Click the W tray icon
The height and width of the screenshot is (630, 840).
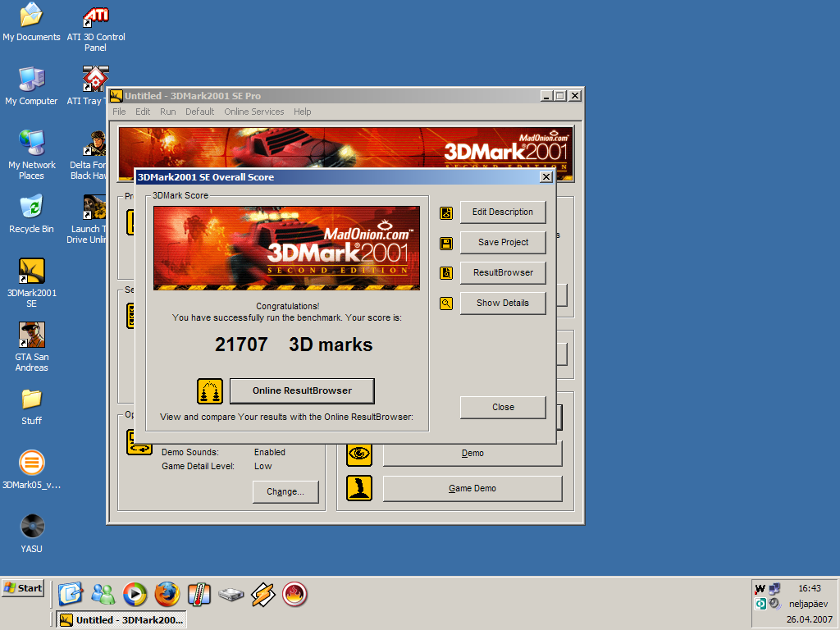pos(760,589)
